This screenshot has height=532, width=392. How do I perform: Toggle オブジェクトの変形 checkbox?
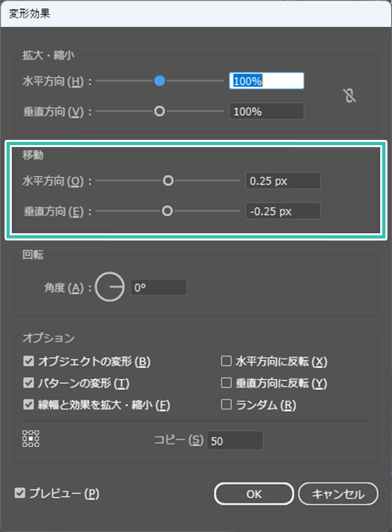point(29,361)
